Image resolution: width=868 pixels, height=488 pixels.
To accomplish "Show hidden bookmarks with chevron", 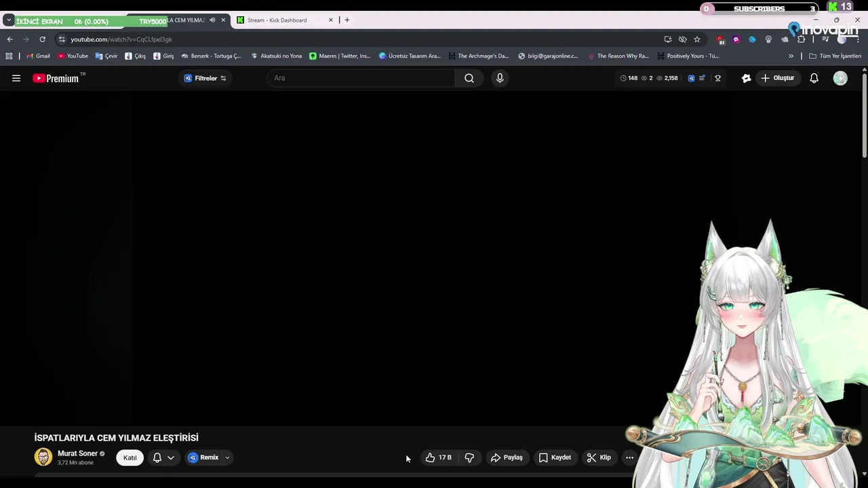I will [x=791, y=56].
